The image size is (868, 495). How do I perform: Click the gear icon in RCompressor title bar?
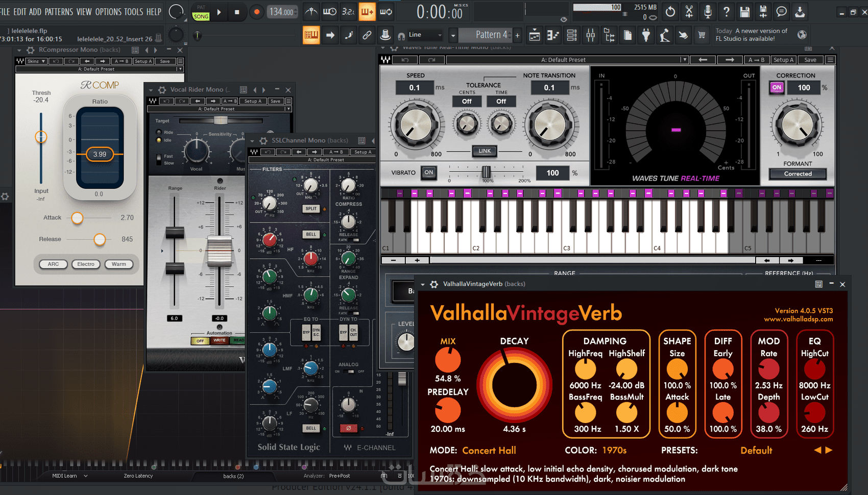coord(30,50)
